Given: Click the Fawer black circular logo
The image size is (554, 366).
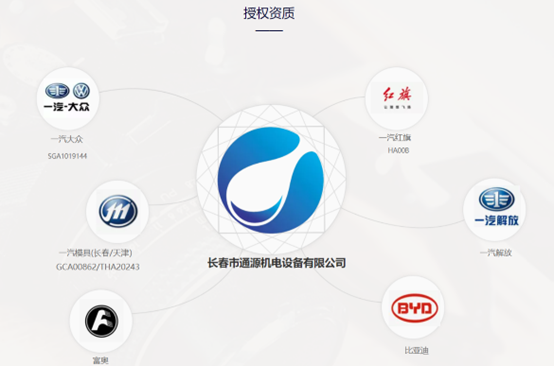Looking at the screenshot, I should pos(101,321).
